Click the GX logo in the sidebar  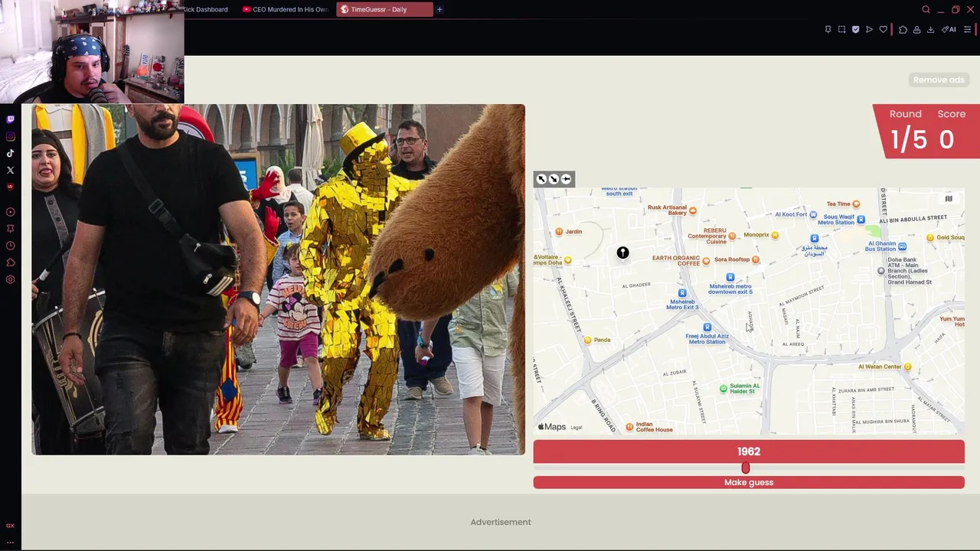(x=10, y=526)
